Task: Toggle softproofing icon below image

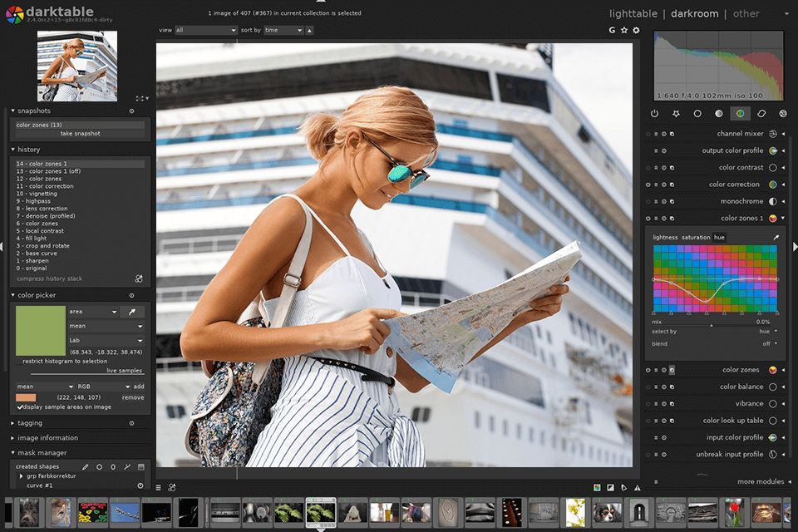Action: point(624,488)
